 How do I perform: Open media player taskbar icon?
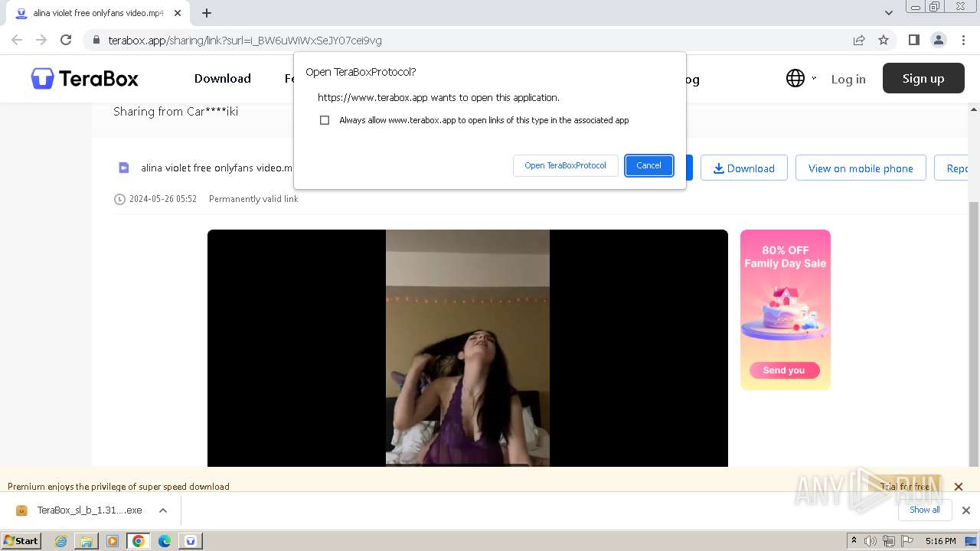113,541
